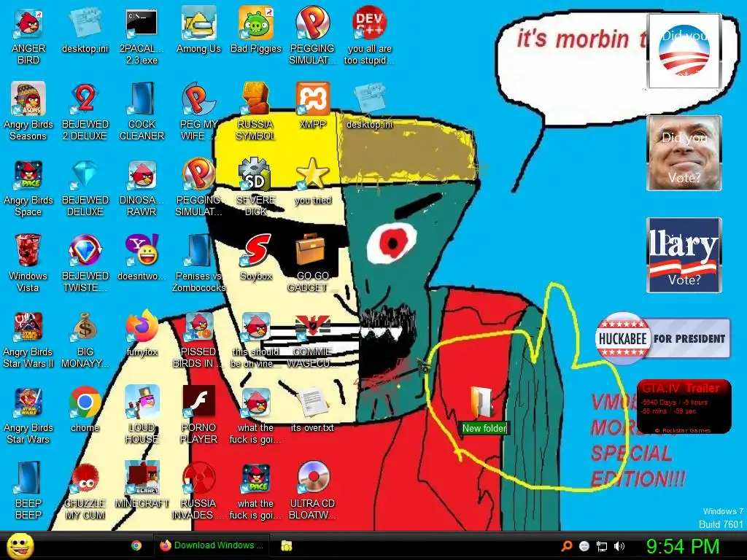Click the smiley face Start button
The height and width of the screenshot is (560, 747).
[20, 545]
